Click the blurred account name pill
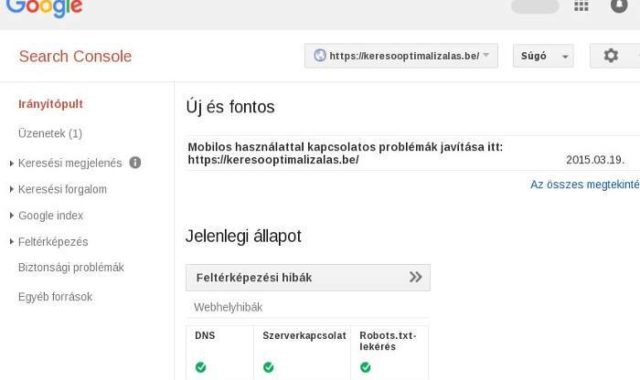 (x=535, y=6)
